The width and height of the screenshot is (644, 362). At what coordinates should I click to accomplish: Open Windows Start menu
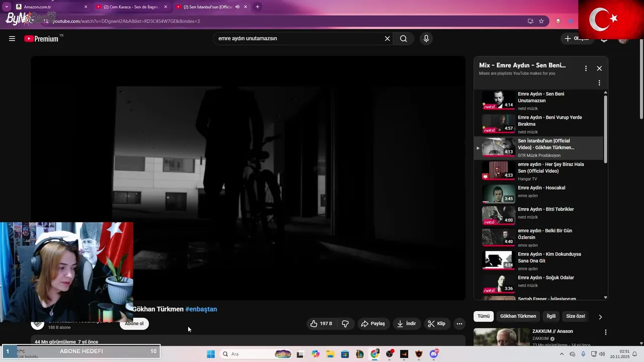tap(211, 354)
